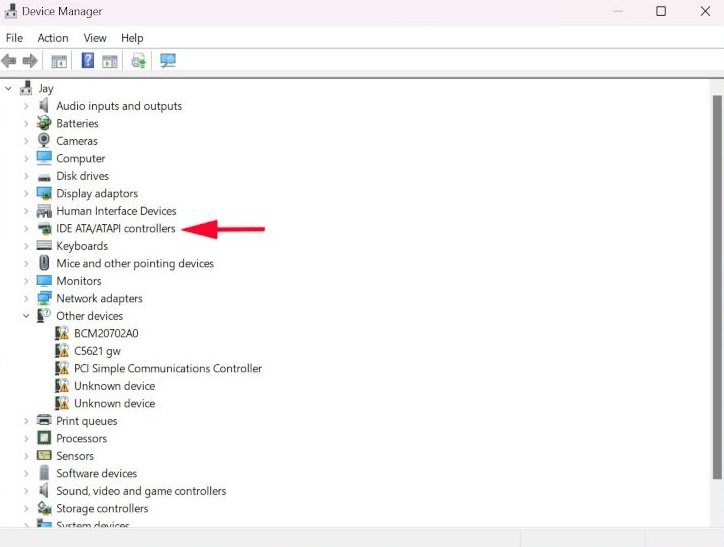This screenshot has width=724, height=547.
Task: Click the C5621 gw warning device icon
Action: (62, 351)
